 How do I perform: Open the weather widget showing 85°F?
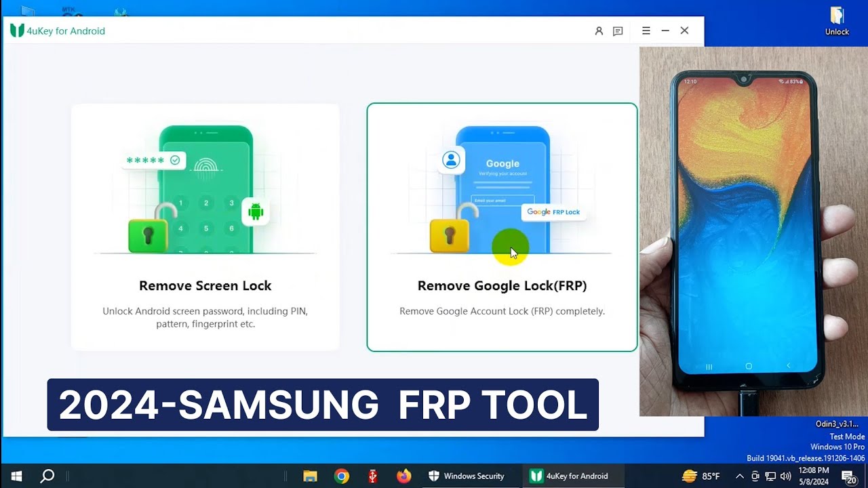click(701, 476)
